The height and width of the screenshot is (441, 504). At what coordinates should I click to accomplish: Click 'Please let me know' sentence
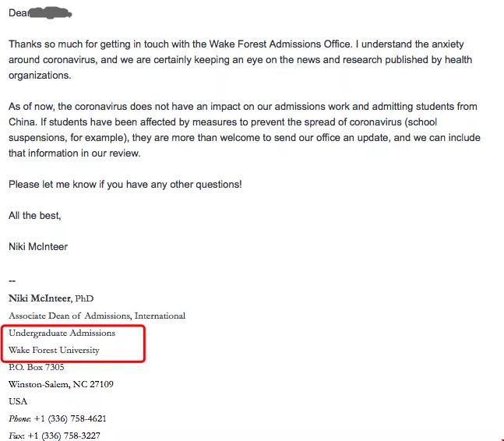125,185
